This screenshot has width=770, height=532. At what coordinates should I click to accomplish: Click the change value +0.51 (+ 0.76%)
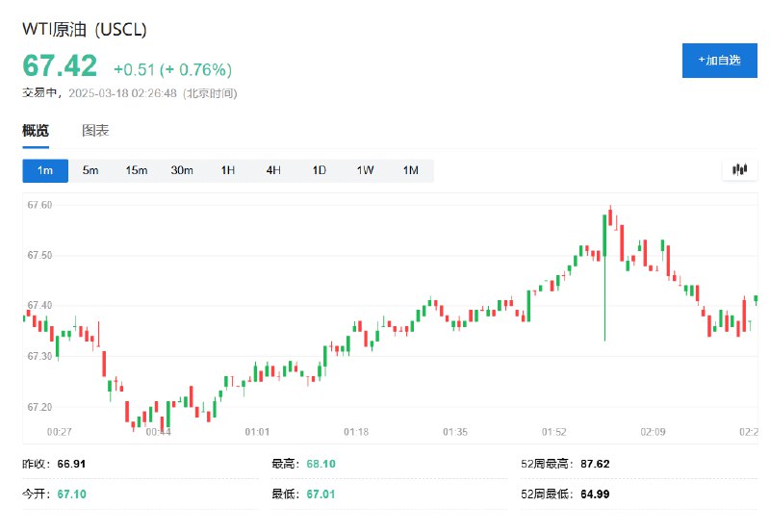coord(173,69)
